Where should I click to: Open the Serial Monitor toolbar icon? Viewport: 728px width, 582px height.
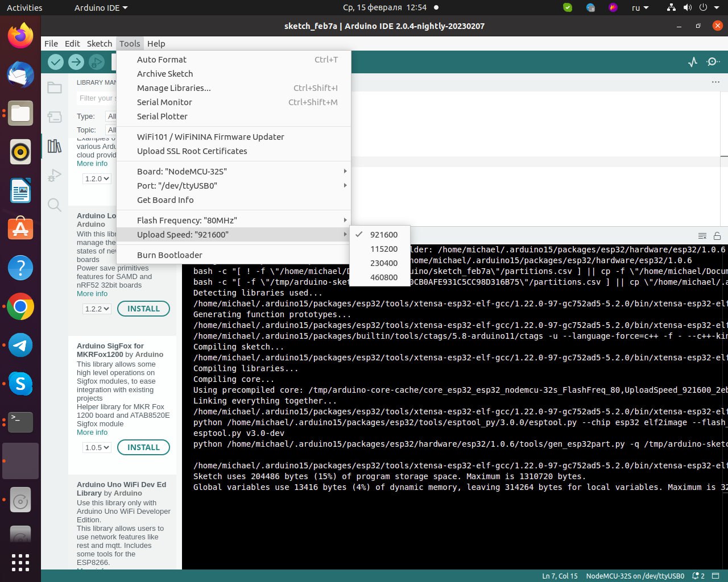pos(713,62)
